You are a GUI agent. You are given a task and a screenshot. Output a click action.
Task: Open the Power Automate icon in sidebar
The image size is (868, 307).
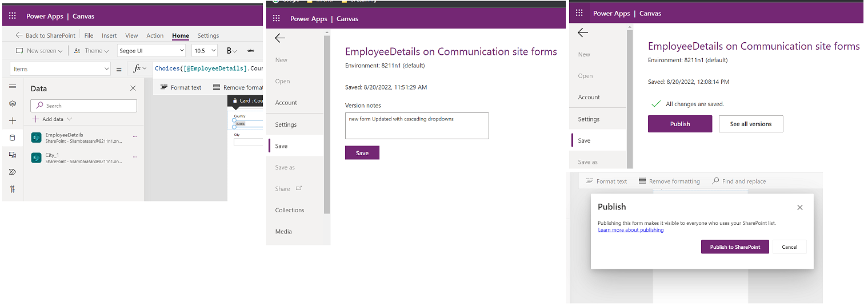[x=13, y=172]
